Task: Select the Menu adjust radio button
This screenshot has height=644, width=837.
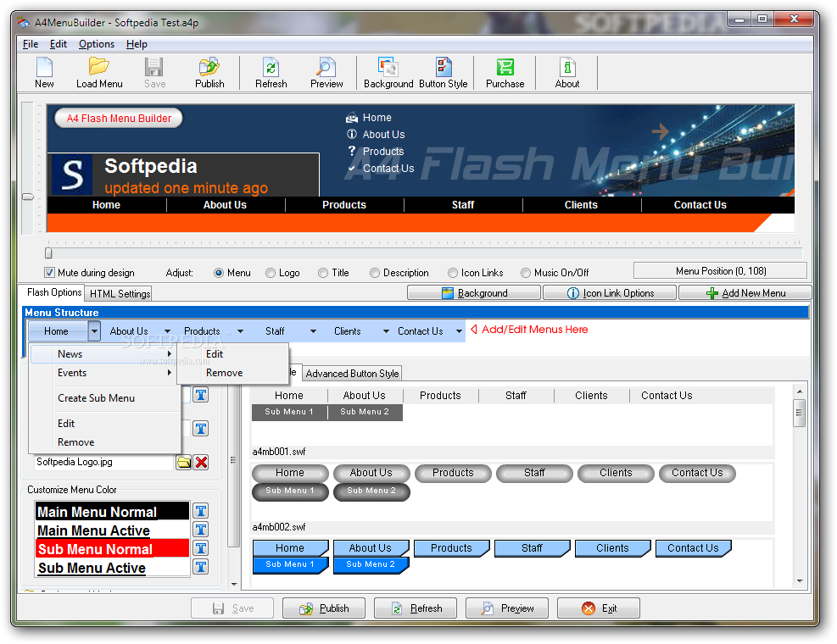Action: (x=218, y=273)
